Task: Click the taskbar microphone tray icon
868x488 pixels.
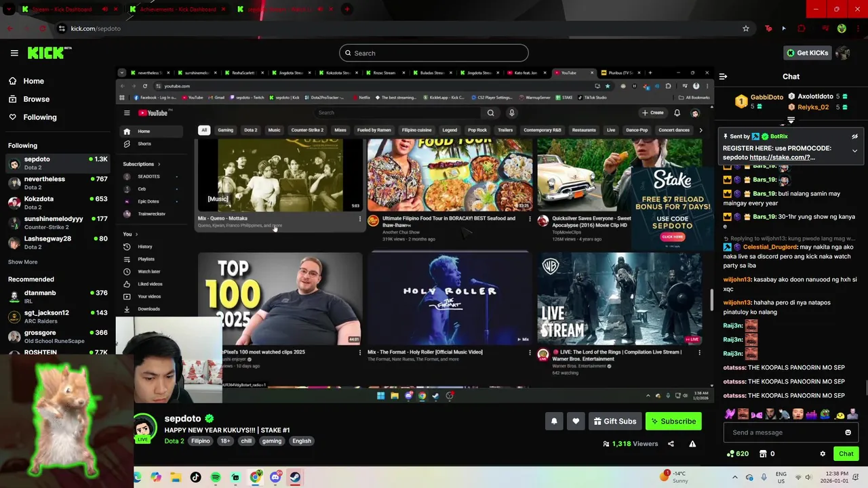Action: (764, 477)
